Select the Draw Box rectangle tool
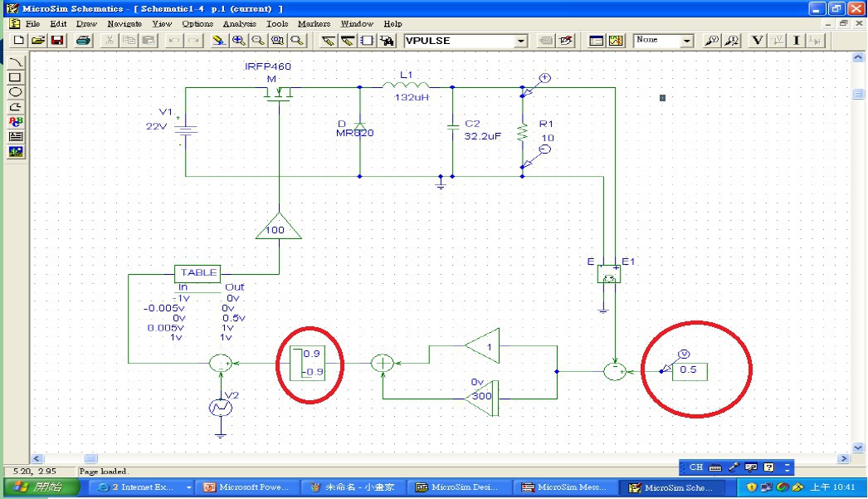Screen dimensions: 868x499 pos(16,77)
